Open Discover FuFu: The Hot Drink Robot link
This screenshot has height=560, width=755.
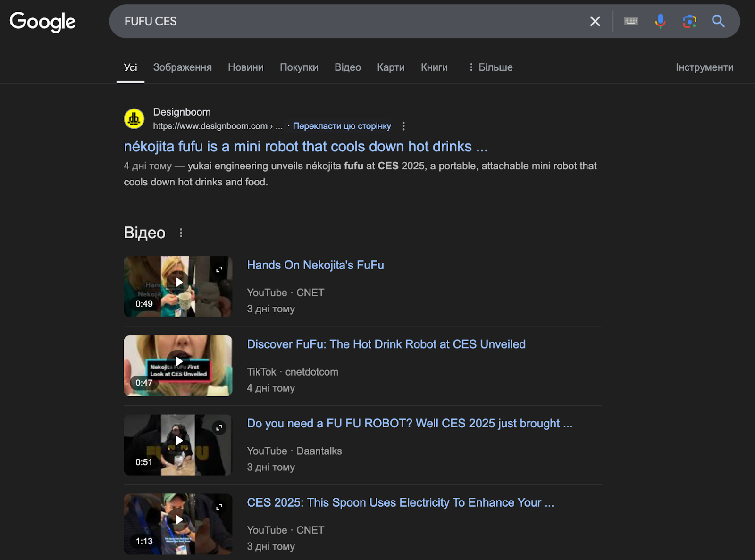pos(386,344)
